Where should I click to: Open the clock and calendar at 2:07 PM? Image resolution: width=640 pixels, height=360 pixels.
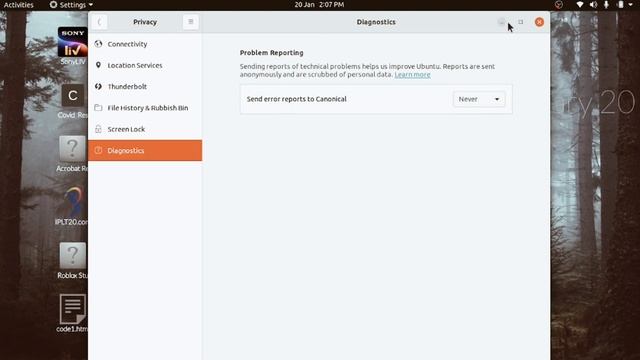319,5
